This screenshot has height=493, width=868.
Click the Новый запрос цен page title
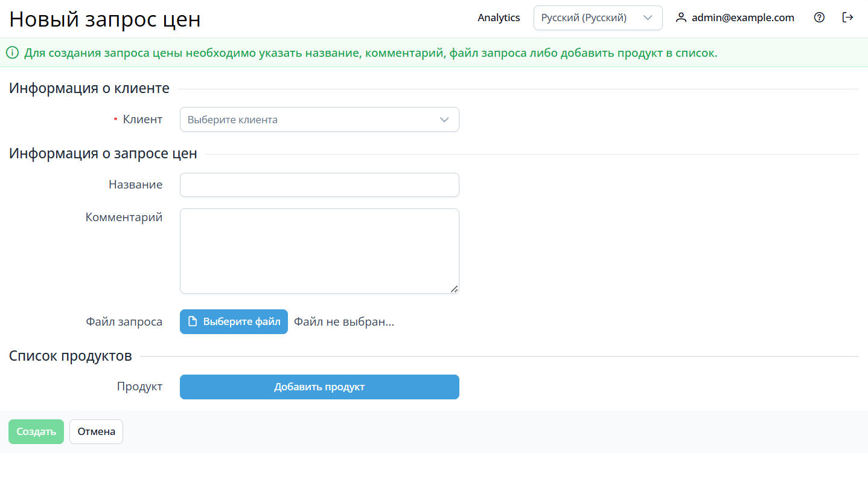click(x=105, y=19)
